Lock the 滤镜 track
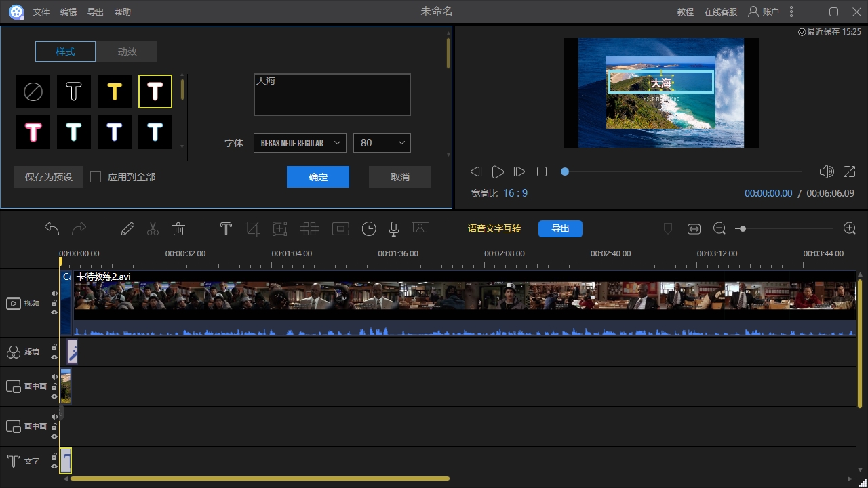The image size is (868, 488). pyautogui.click(x=54, y=347)
